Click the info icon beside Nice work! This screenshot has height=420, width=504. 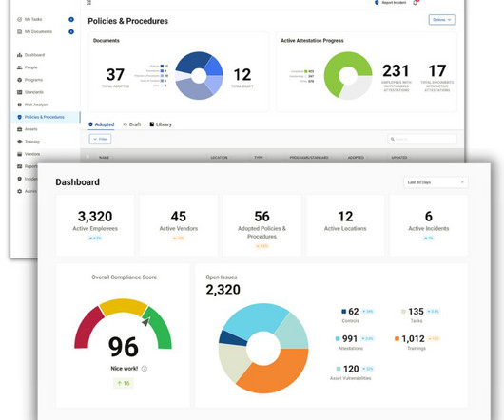(x=145, y=369)
